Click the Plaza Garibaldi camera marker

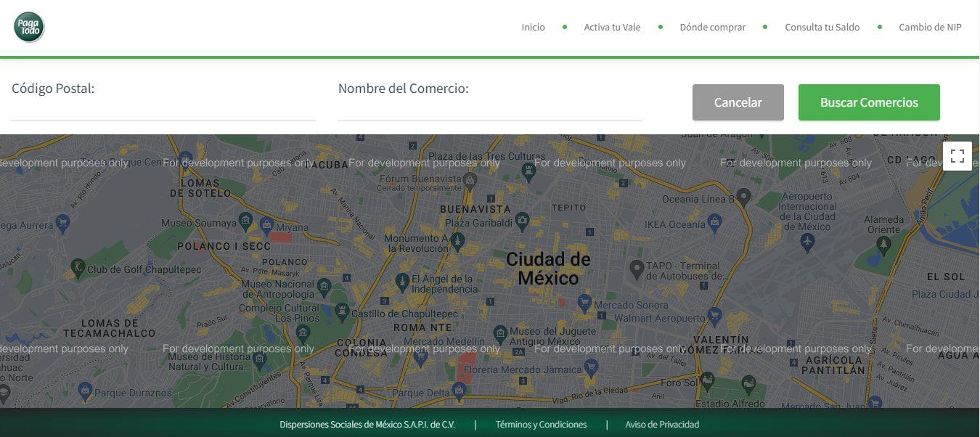(x=522, y=221)
